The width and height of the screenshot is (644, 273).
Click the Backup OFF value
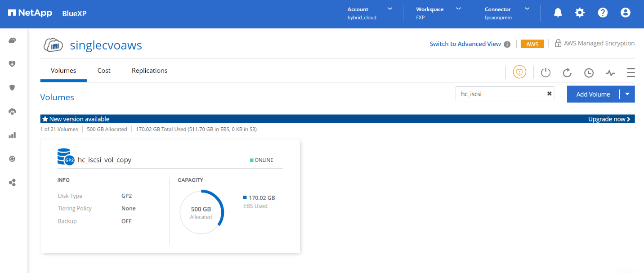pos(126,221)
